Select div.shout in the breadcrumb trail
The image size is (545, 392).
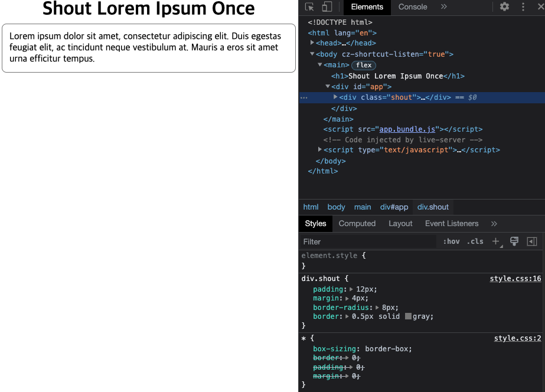(433, 207)
